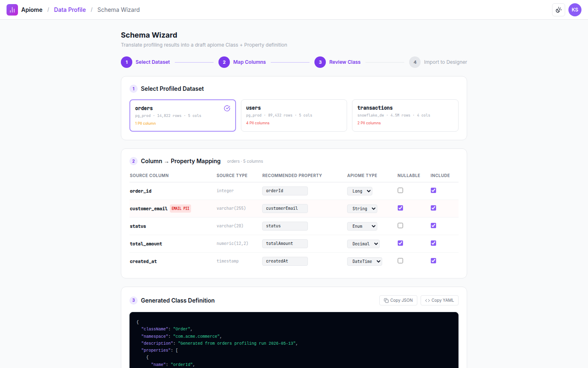Click the order_id source column name
Screen dimensions: 588x368
pyautogui.click(x=140, y=191)
